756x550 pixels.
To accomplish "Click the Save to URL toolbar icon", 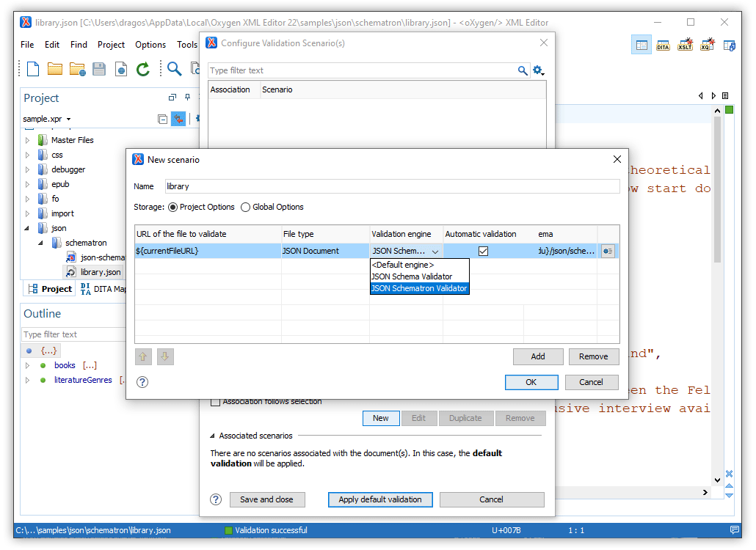I will click(121, 70).
